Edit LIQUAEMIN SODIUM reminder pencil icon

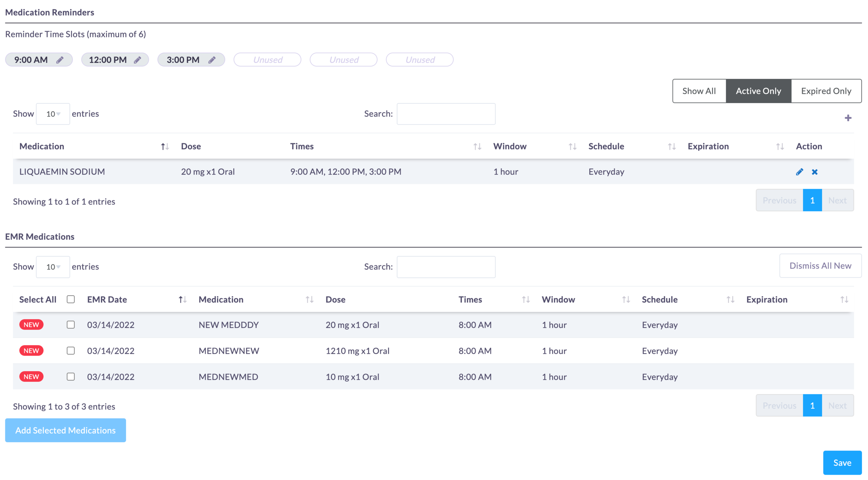point(799,172)
